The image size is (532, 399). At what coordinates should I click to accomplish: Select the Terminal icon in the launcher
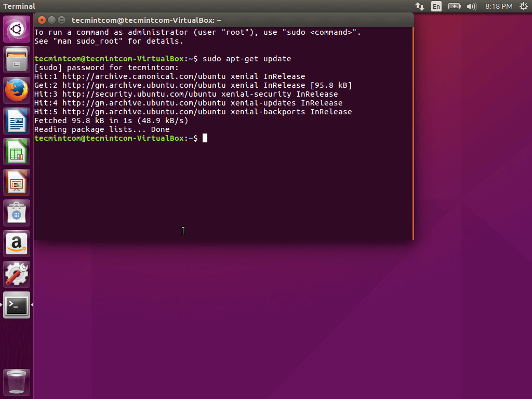click(x=16, y=305)
